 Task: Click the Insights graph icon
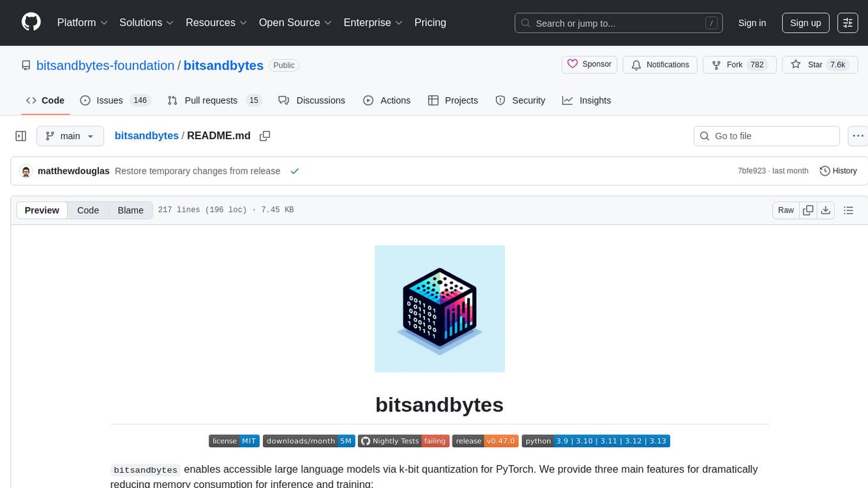pyautogui.click(x=567, y=100)
